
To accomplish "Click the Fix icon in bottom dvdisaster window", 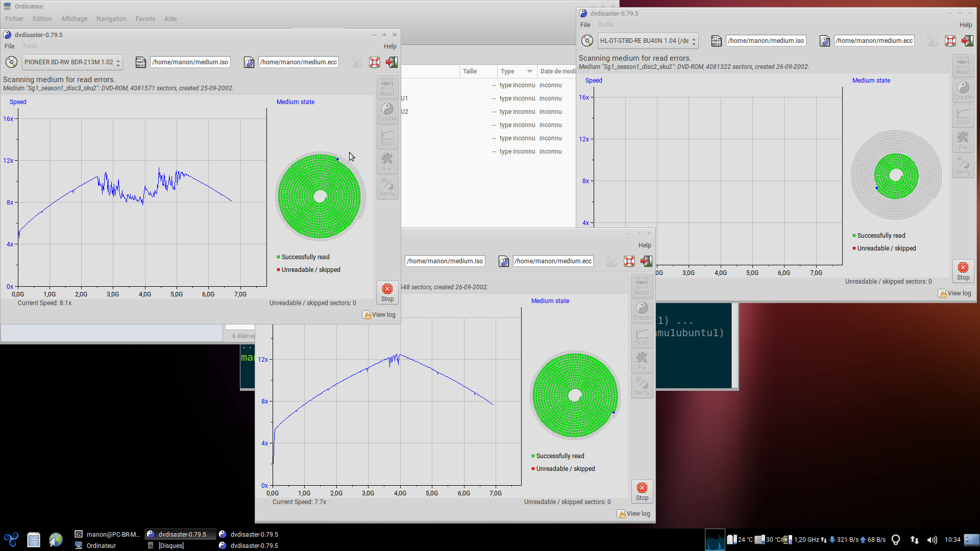I will [x=642, y=361].
